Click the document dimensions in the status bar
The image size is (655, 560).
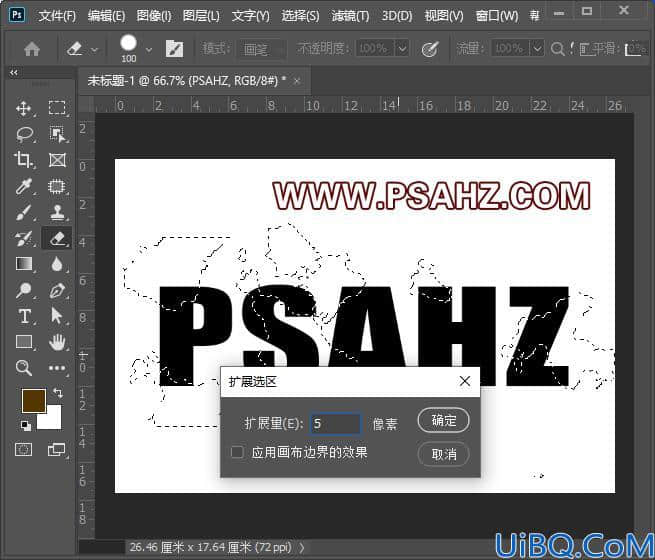click(210, 547)
